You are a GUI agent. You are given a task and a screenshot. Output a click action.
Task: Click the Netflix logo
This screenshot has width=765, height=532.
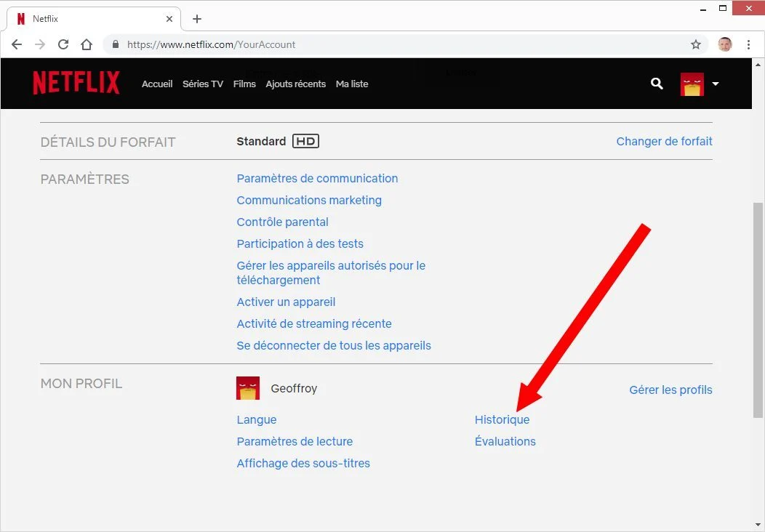pos(76,83)
